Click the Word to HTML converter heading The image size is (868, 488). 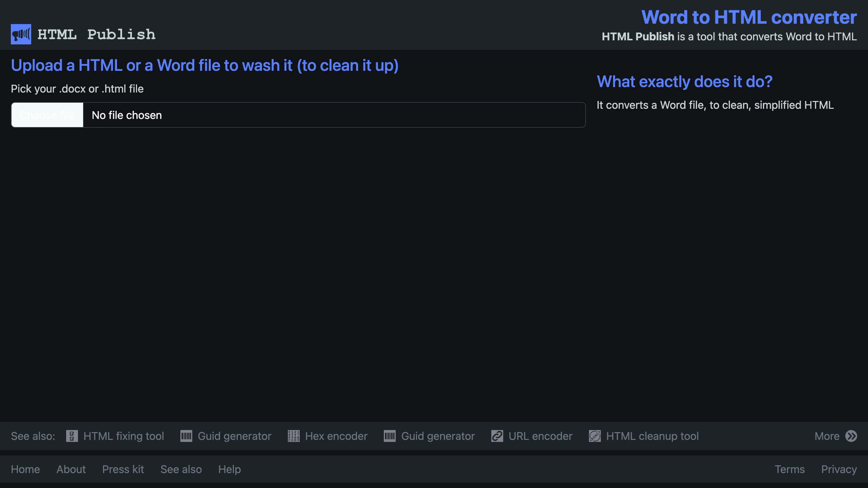coord(749,17)
